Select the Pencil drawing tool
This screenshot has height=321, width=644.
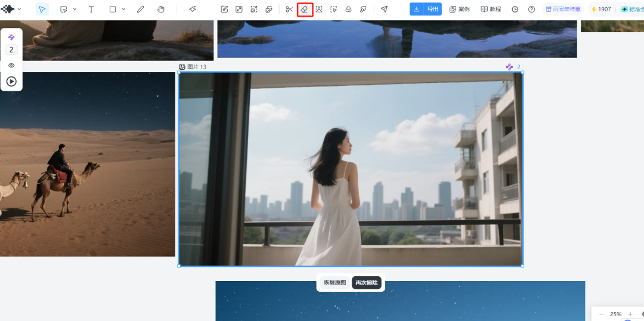tap(141, 10)
